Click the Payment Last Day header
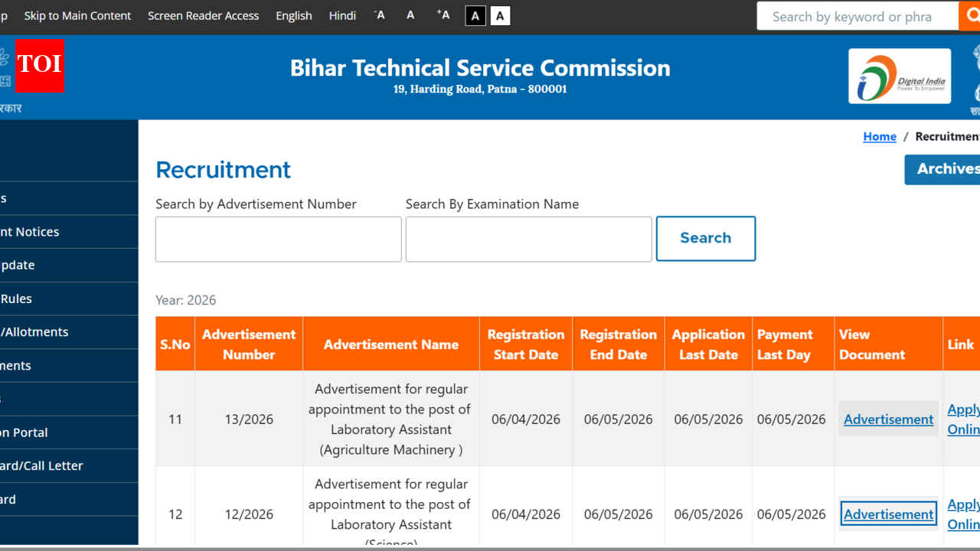Viewport: 980px width, 551px height. tap(793, 344)
